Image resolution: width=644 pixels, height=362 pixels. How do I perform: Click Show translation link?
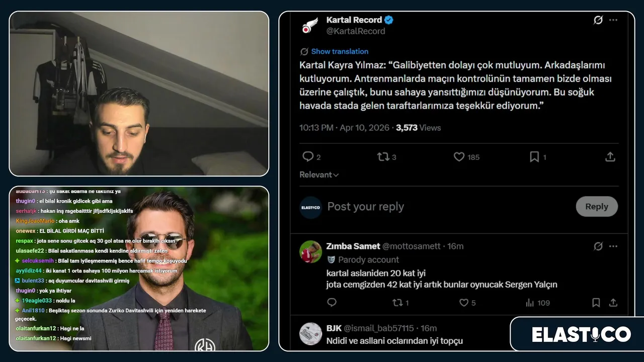[x=340, y=51]
